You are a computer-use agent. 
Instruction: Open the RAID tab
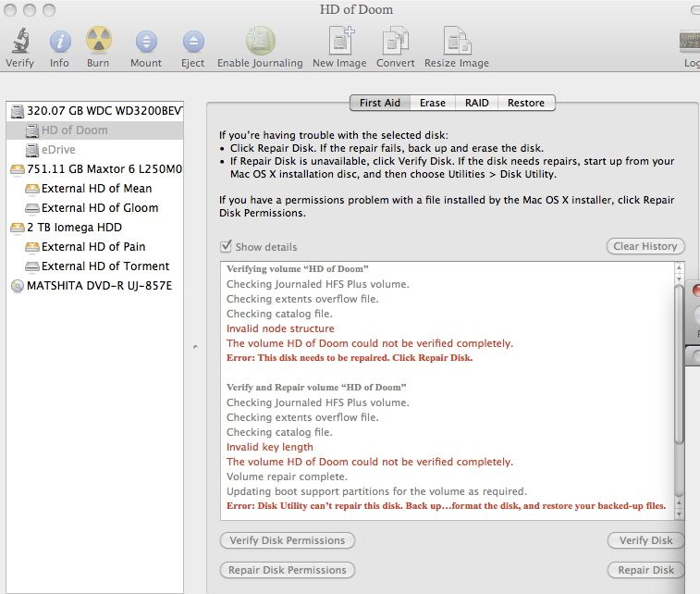477,103
